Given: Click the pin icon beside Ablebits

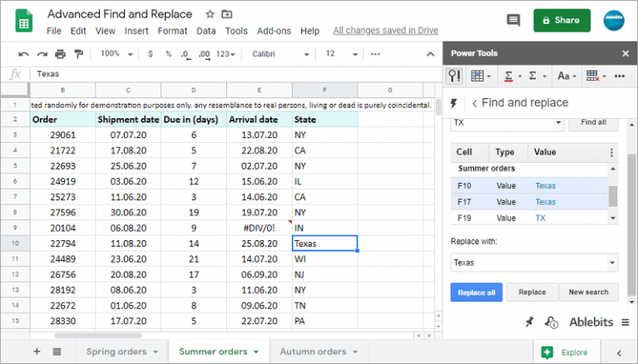Looking at the screenshot, I should coord(529,322).
